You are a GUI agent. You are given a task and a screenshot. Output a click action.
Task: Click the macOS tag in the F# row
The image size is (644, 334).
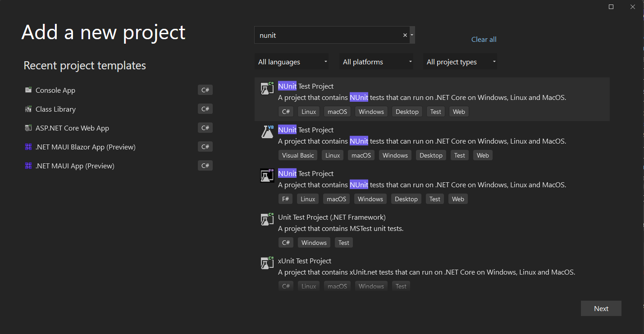tap(336, 199)
